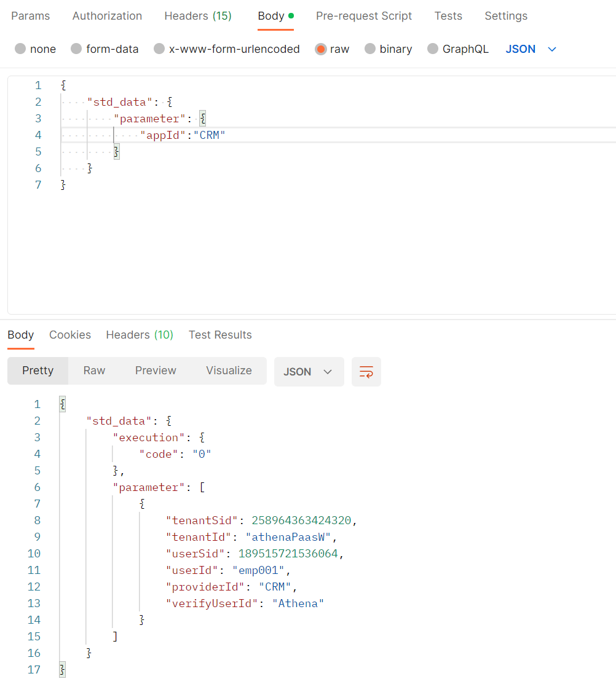
Task: Open the request Settings tab
Action: [x=506, y=16]
